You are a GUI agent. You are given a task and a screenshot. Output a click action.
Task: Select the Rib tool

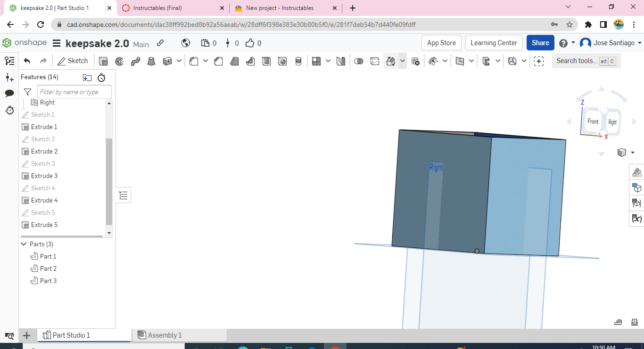(x=250, y=61)
